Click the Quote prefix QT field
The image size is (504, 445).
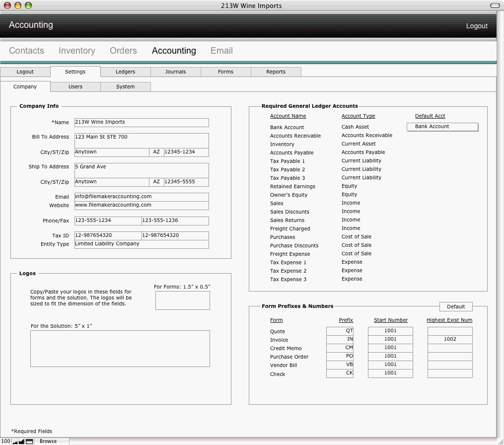click(340, 331)
